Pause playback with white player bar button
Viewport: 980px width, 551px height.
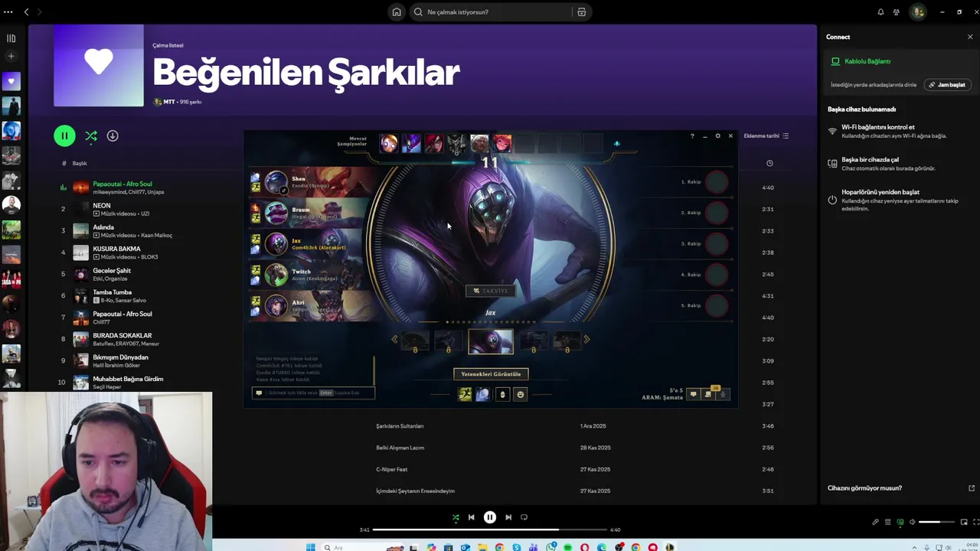[490, 517]
